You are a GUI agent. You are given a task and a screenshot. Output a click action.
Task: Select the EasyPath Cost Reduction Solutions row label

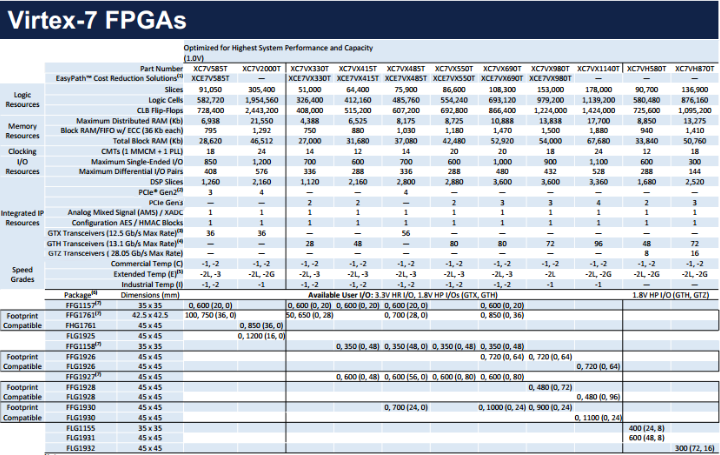(x=119, y=79)
